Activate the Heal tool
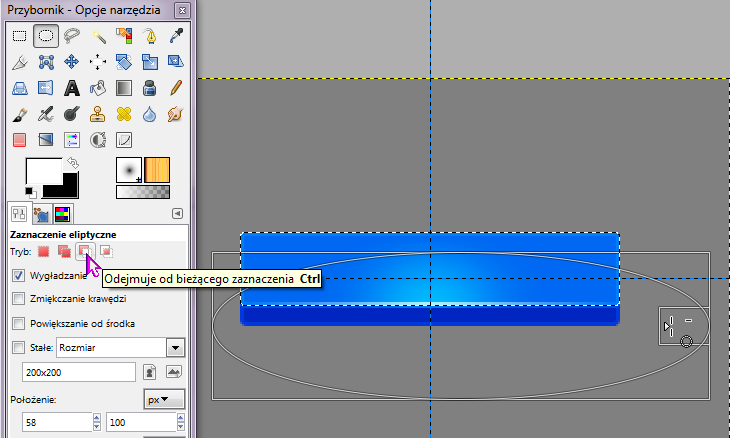This screenshot has width=730, height=438. click(x=124, y=114)
